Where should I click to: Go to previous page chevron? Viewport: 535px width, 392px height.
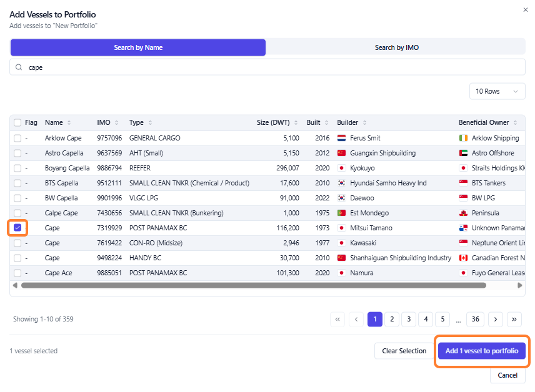356,320
